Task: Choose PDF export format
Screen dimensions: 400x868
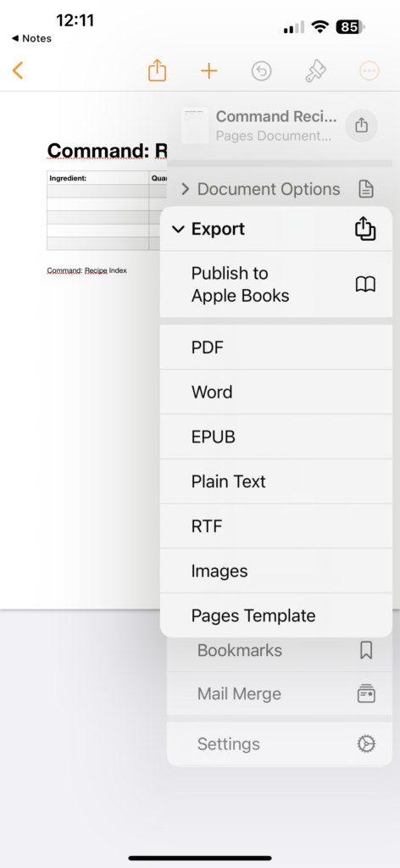Action: pos(276,347)
